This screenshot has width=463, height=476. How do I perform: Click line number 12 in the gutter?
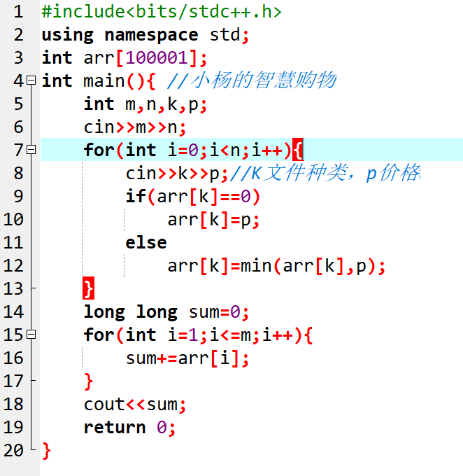click(x=13, y=266)
